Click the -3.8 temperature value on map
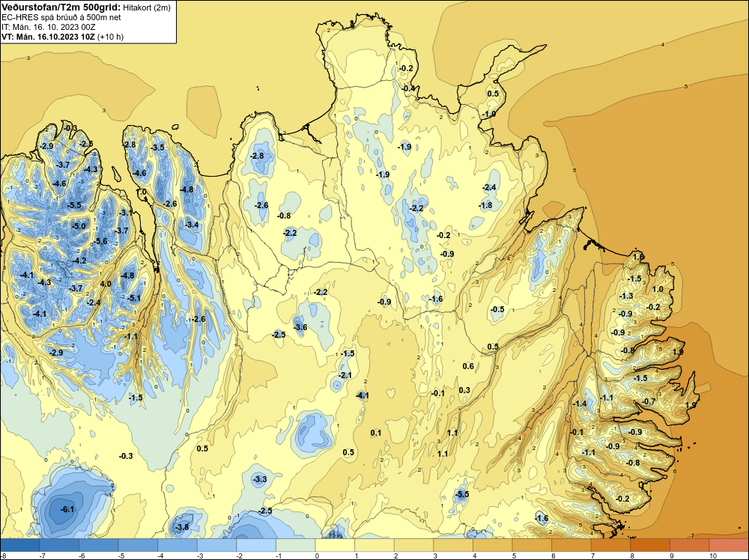 tap(181, 528)
